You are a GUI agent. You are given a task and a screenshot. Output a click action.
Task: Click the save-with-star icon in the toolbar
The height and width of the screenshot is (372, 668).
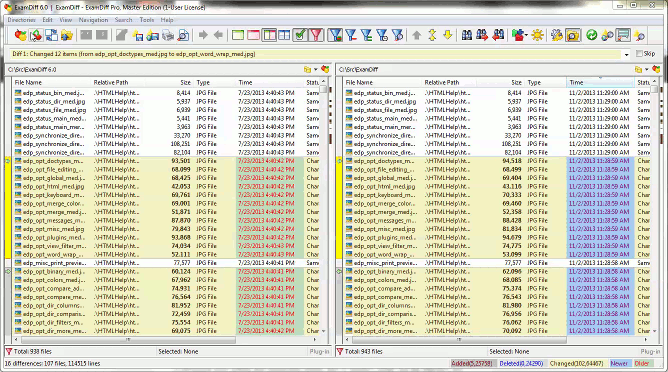coord(137,35)
